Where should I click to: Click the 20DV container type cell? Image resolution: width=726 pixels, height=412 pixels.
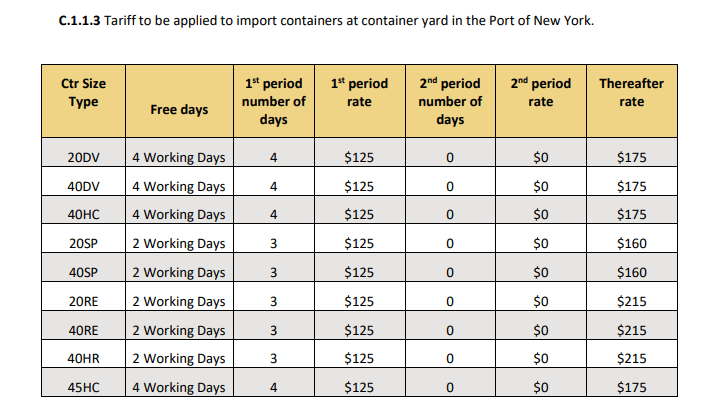tap(84, 157)
